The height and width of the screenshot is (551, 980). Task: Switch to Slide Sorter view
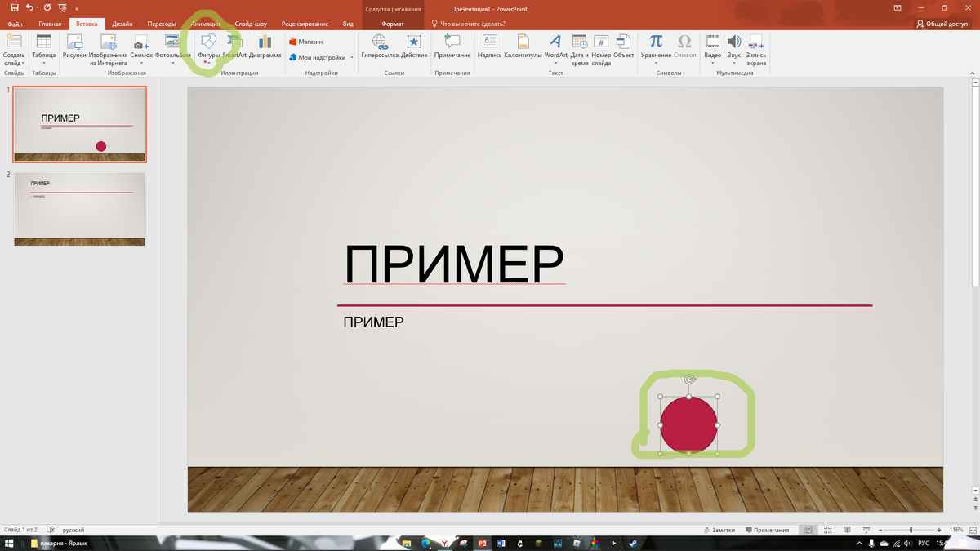(x=827, y=530)
